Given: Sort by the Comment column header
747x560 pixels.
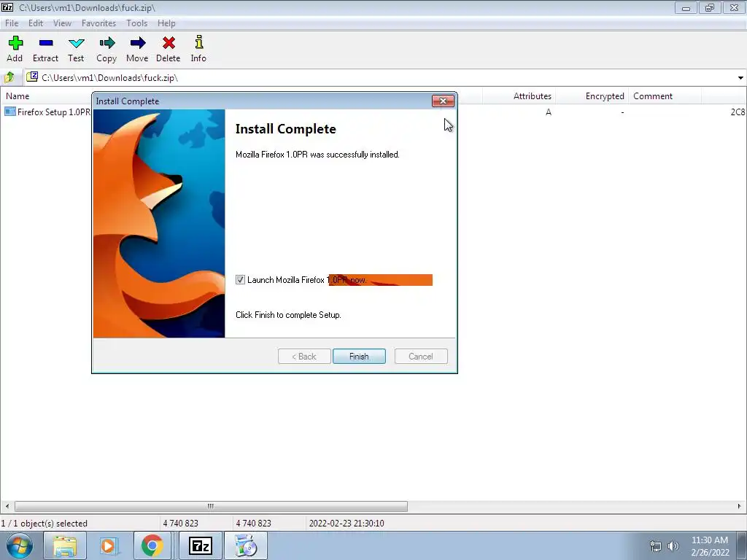Looking at the screenshot, I should coord(653,96).
